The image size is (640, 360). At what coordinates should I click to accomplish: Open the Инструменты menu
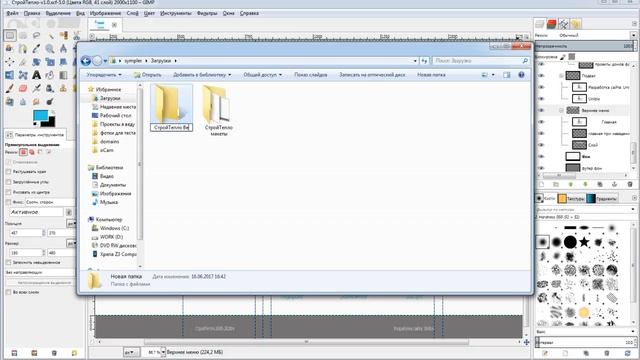point(176,13)
